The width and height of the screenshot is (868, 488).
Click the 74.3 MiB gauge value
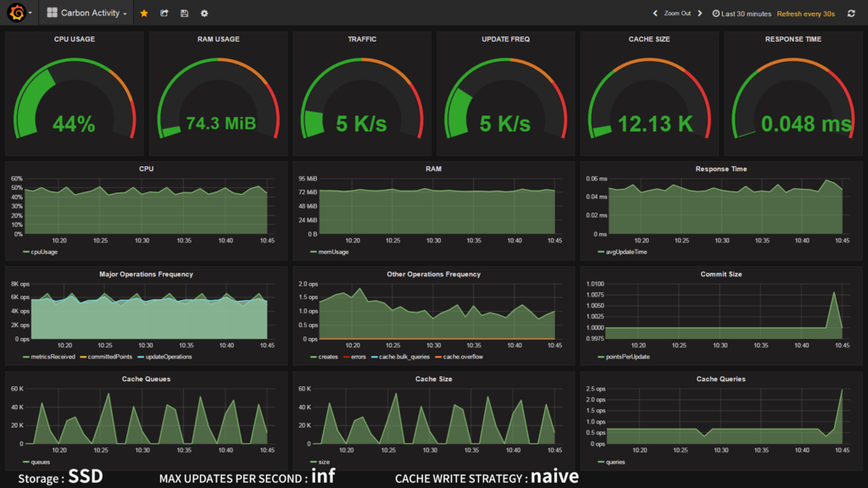[221, 123]
